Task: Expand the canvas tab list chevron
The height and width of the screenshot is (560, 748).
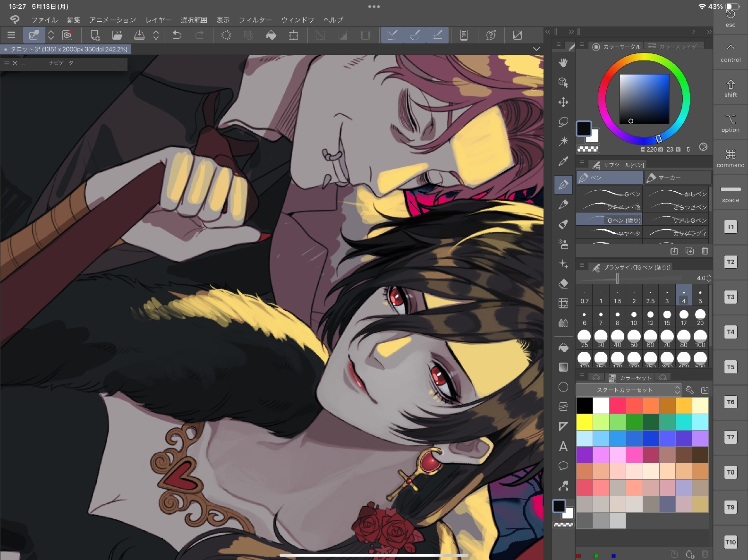Action: coord(536,49)
